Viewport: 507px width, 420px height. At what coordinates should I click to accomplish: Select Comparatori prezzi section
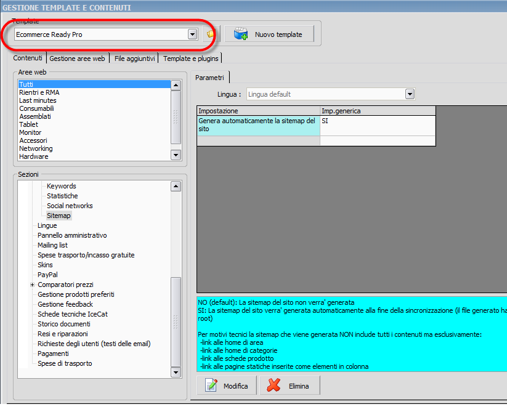tap(65, 285)
